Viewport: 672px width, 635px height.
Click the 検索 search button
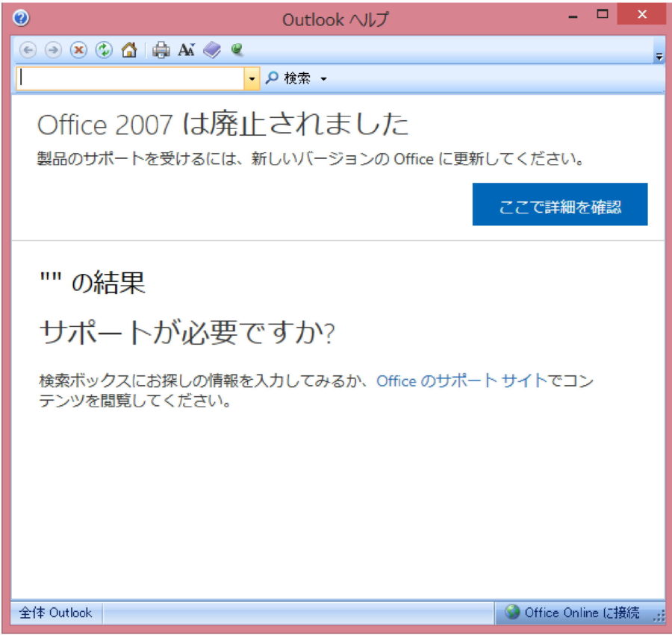[288, 78]
